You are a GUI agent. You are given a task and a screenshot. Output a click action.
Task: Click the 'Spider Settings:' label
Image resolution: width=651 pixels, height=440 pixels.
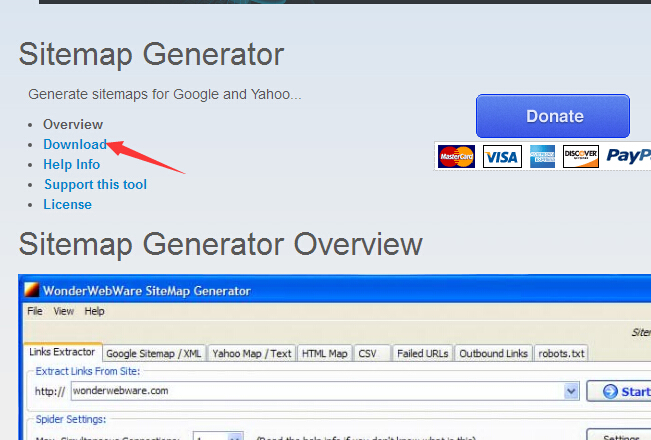coord(71,419)
